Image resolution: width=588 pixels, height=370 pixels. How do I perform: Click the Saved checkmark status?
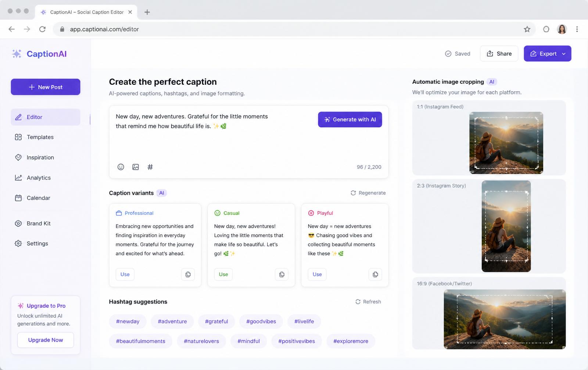(x=458, y=54)
